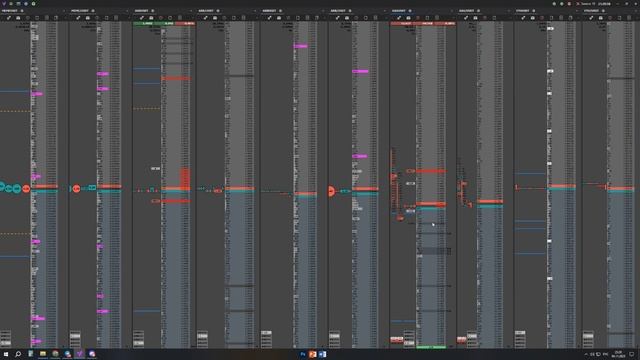Click the lock-shaped icon in the fifth panel toolbar
Screen dimensions: 640x360
(279, 18)
